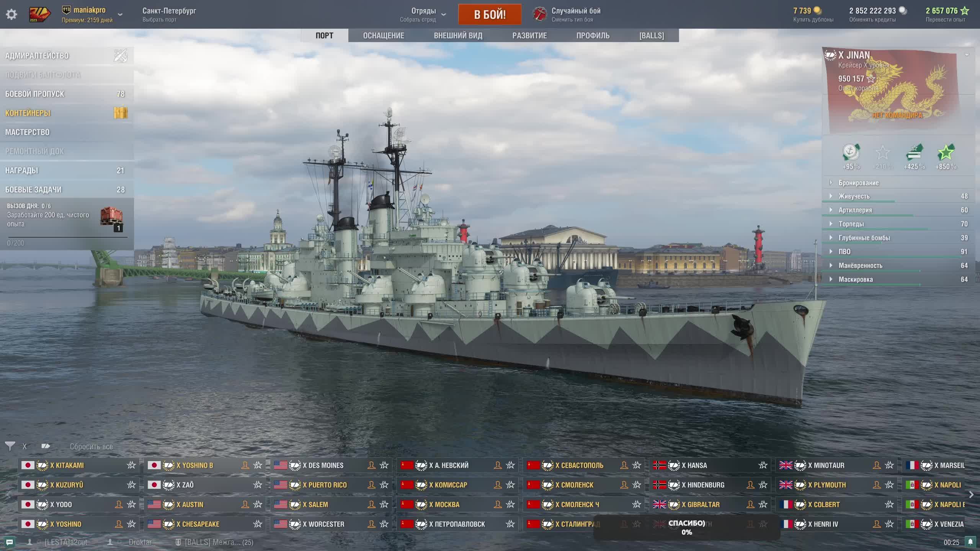Switch to the ПРОФИЛЬ tab
The width and height of the screenshot is (980, 551).
click(593, 36)
